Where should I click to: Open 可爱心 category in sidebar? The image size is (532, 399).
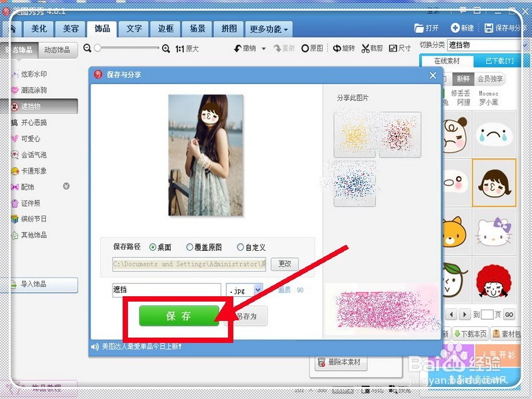click(31, 139)
